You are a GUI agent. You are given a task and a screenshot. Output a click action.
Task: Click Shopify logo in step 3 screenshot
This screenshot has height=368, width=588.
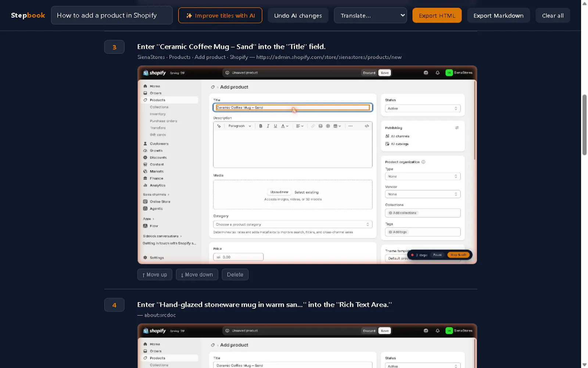click(155, 73)
